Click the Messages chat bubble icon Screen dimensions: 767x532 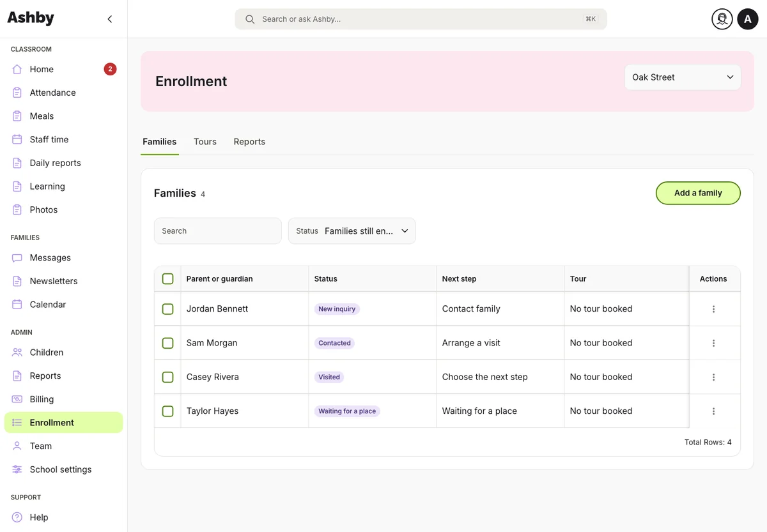tap(17, 258)
